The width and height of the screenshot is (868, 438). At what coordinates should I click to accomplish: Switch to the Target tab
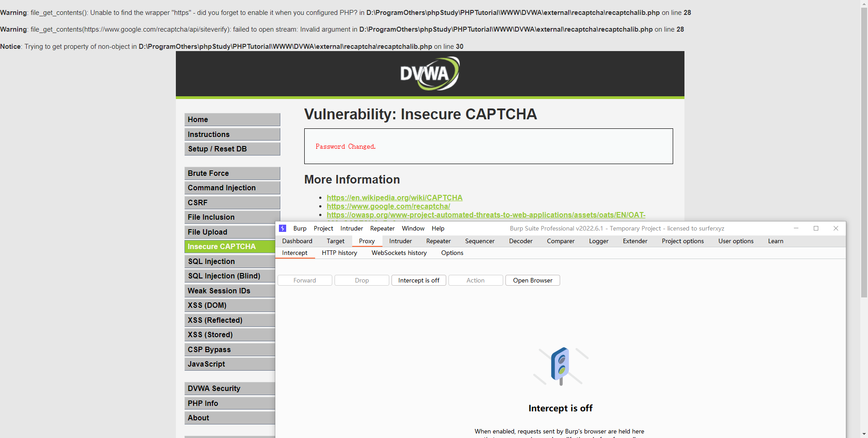(x=335, y=241)
